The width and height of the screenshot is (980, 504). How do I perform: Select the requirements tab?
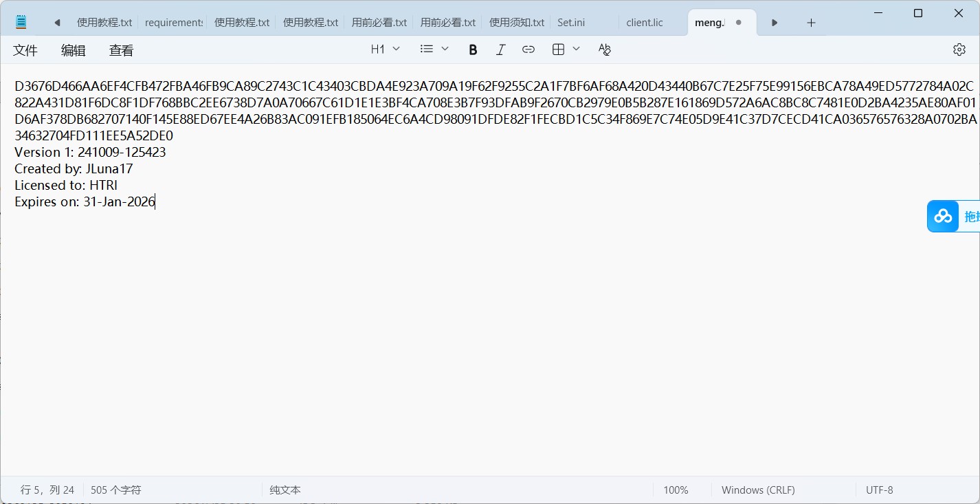pyautogui.click(x=173, y=23)
